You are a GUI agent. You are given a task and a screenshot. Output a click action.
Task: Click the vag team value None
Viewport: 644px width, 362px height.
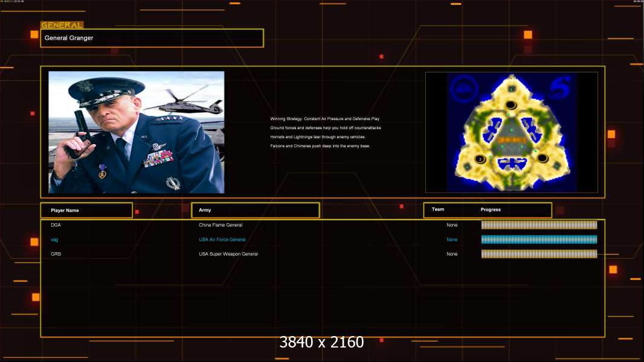[452, 240]
